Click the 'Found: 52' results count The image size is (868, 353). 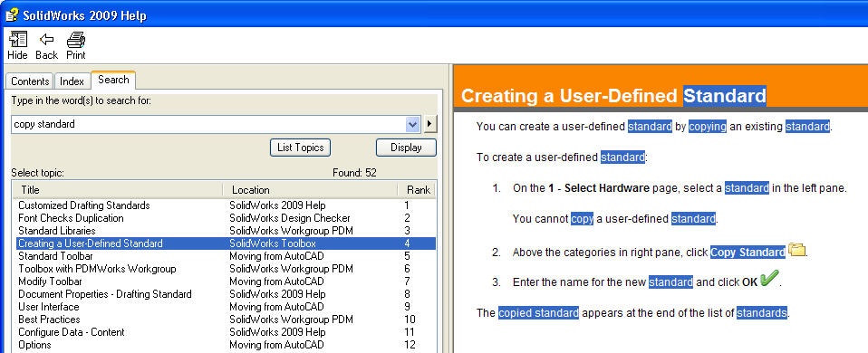pos(354,173)
